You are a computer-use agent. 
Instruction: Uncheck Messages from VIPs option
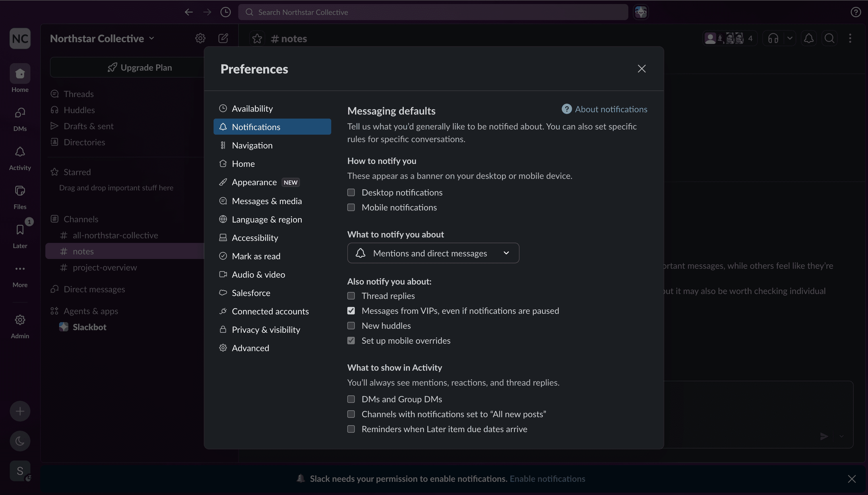tap(351, 311)
